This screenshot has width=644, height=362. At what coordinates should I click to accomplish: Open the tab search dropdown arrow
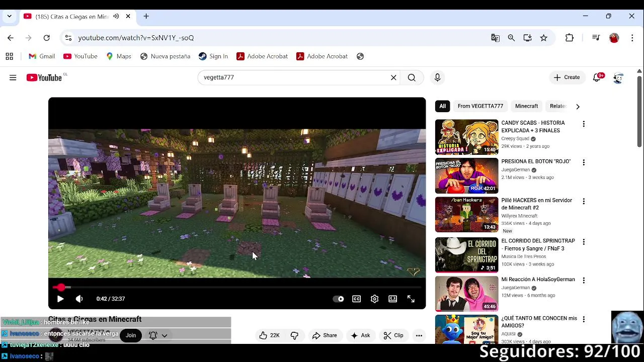tap(9, 16)
